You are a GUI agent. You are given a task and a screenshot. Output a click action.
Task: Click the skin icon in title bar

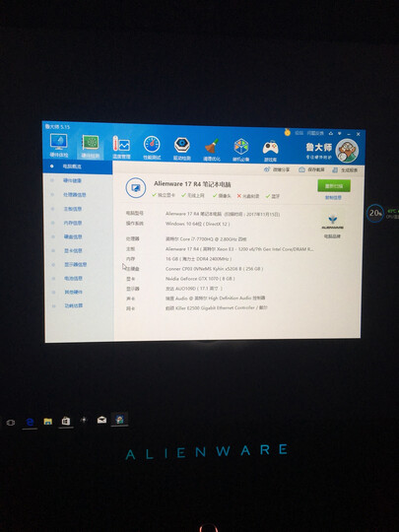coord(331,134)
